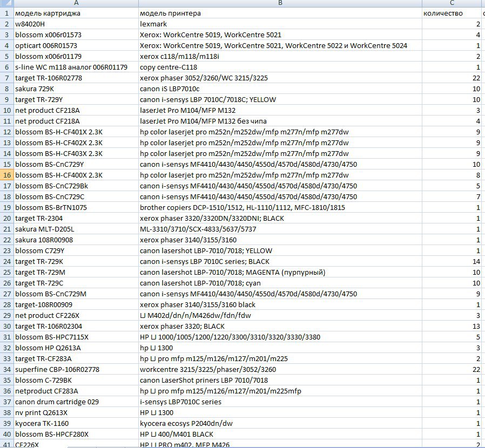
Task: Select cell 'sakura 108R00908'
Action: [76, 240]
